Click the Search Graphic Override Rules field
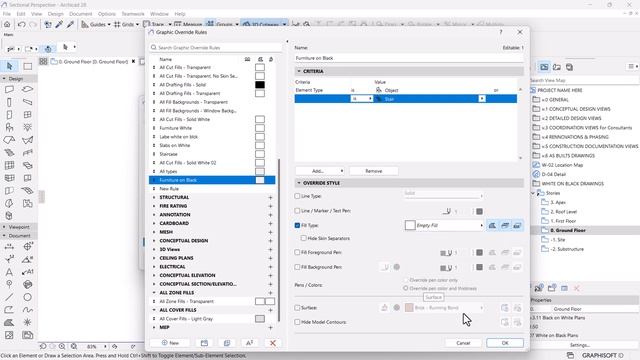This screenshot has width=640, height=360. pos(216,48)
